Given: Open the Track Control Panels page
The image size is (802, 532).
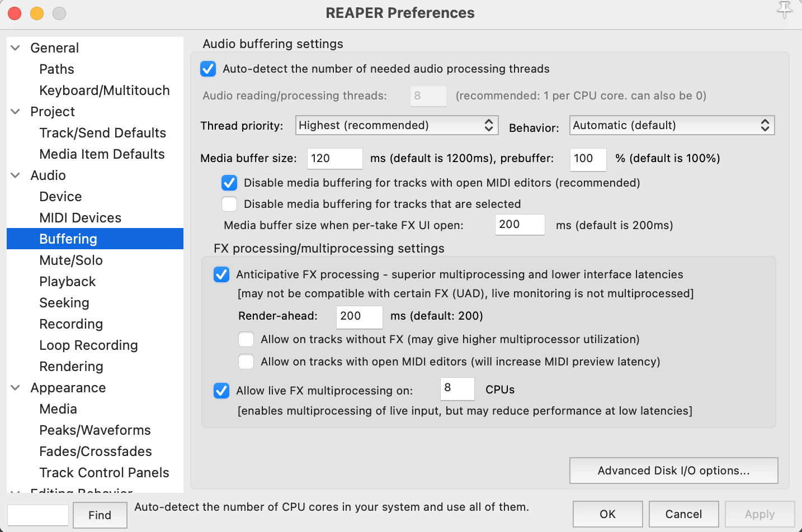Looking at the screenshot, I should 104,473.
